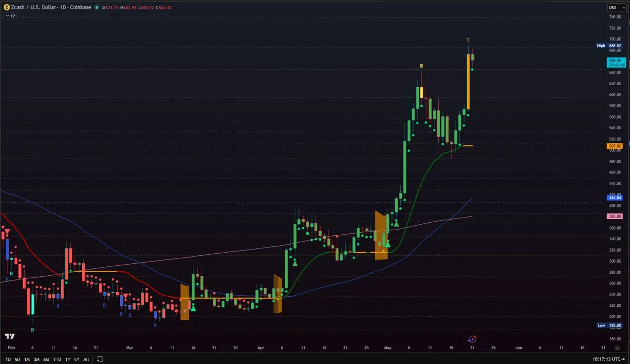Click the 700.00 price axis label
Viewport: 630px width, 364px height.
pos(615,39)
